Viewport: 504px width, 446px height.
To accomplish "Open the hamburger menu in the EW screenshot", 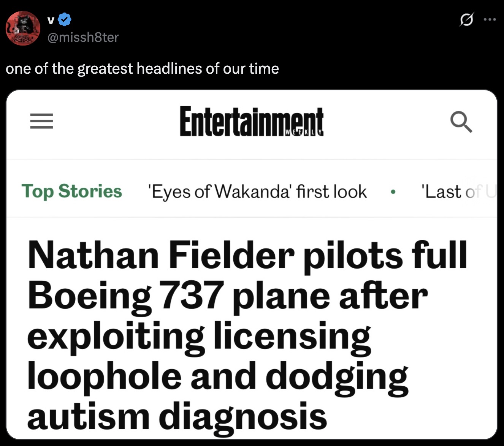I will [x=41, y=122].
